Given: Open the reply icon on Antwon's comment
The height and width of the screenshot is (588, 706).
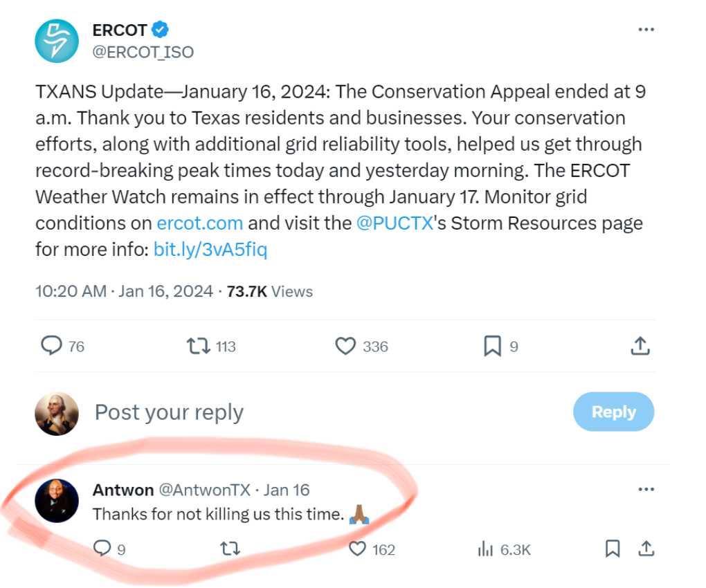Looking at the screenshot, I should 102,549.
